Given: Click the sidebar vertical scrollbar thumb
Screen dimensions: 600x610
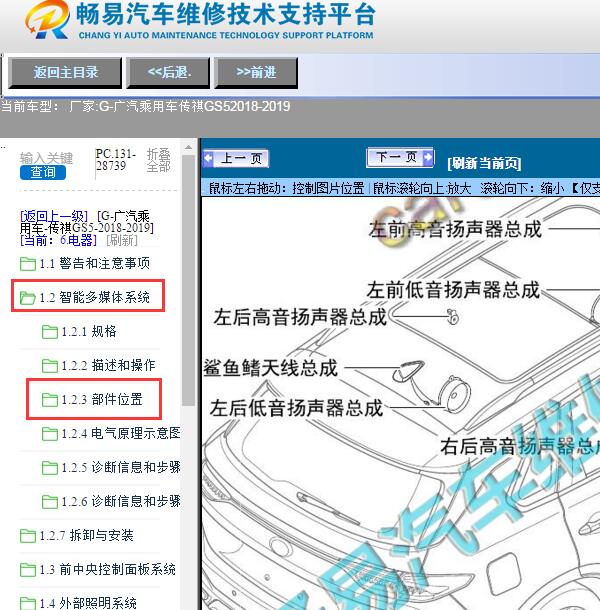Looking at the screenshot, I should (x=188, y=280).
